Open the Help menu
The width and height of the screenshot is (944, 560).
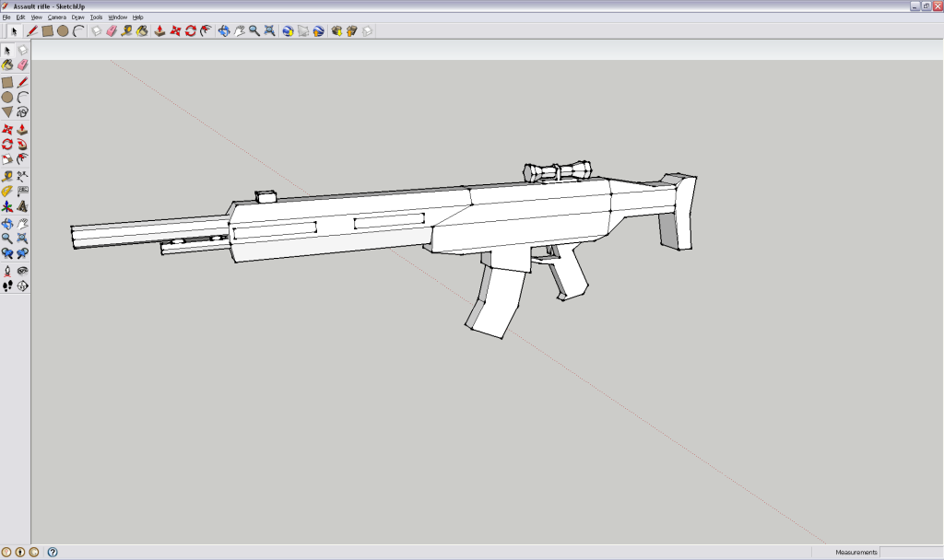138,17
